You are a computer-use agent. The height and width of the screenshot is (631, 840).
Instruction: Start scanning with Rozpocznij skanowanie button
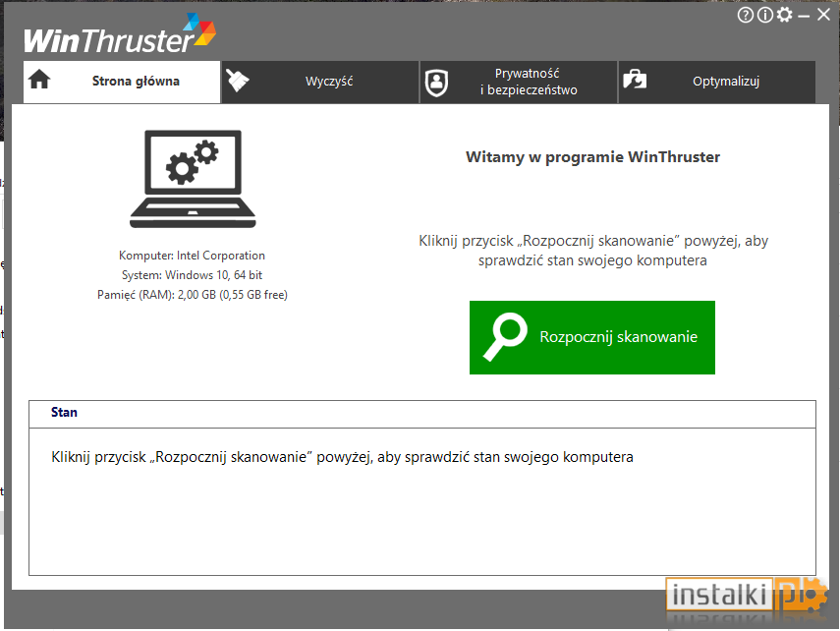tap(592, 337)
